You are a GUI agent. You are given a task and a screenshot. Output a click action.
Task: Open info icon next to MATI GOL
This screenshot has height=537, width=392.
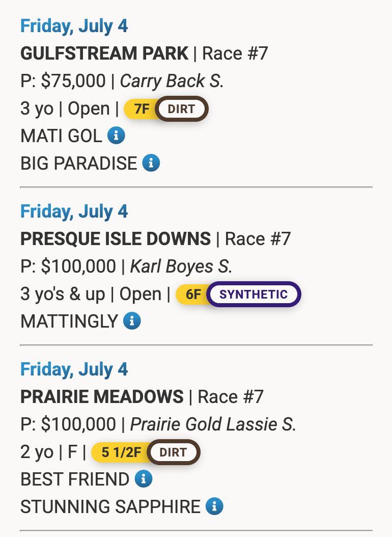116,136
